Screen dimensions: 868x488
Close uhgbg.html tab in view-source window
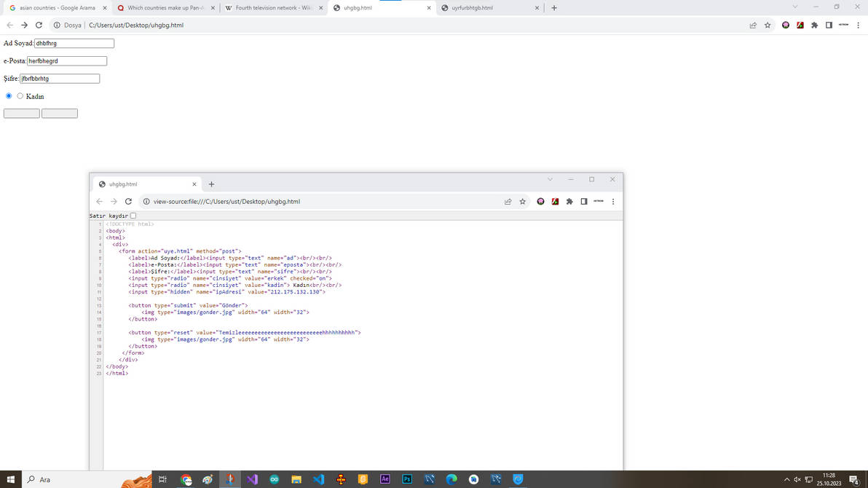(x=194, y=184)
